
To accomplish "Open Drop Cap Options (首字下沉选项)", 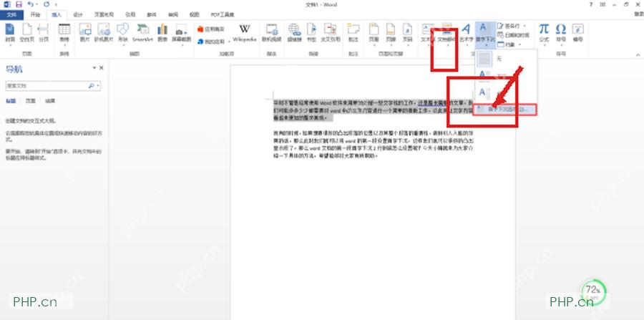I will point(504,110).
